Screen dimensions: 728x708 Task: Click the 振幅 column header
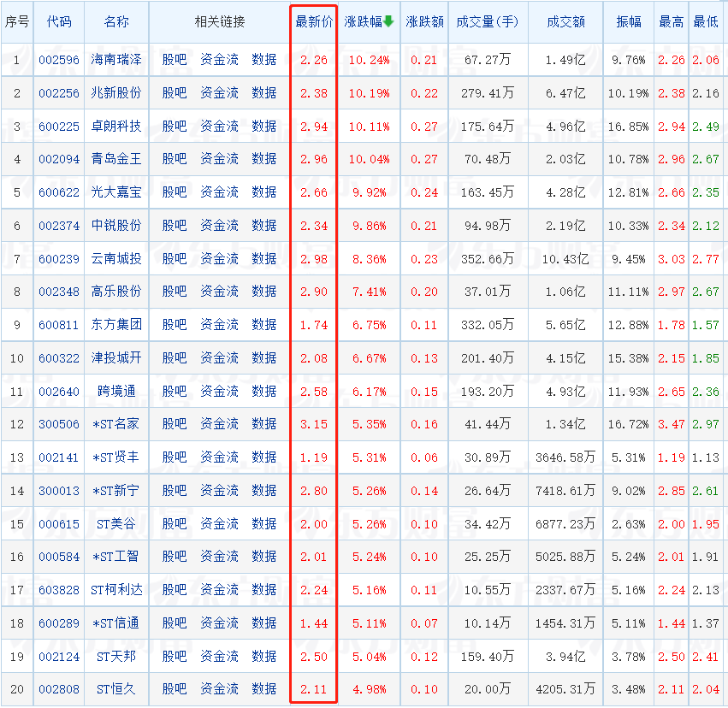point(628,21)
